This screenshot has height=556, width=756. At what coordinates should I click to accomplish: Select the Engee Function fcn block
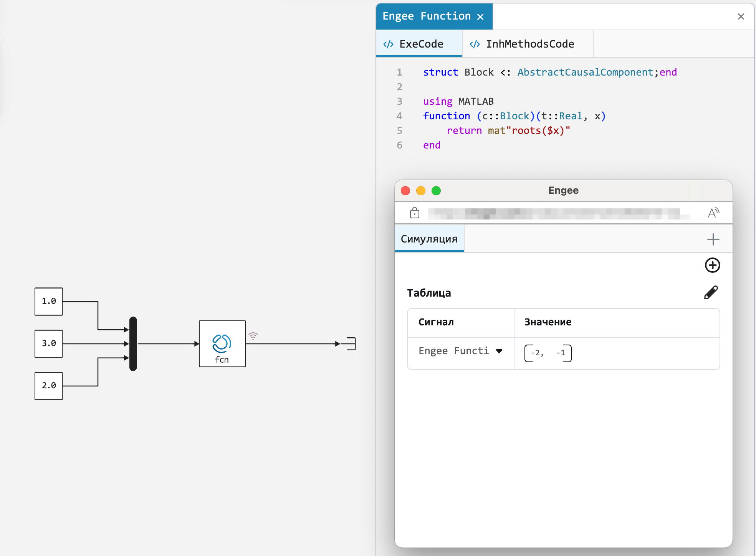point(222,343)
